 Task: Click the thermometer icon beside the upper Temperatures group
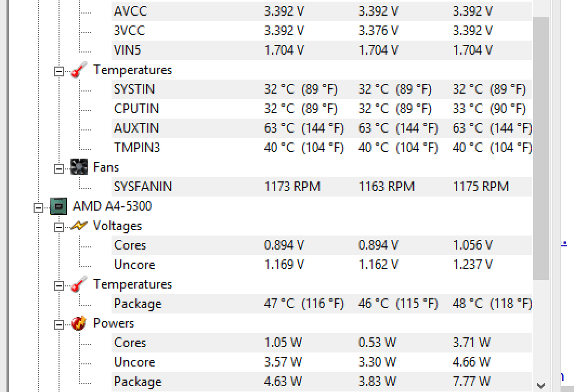[79, 69]
